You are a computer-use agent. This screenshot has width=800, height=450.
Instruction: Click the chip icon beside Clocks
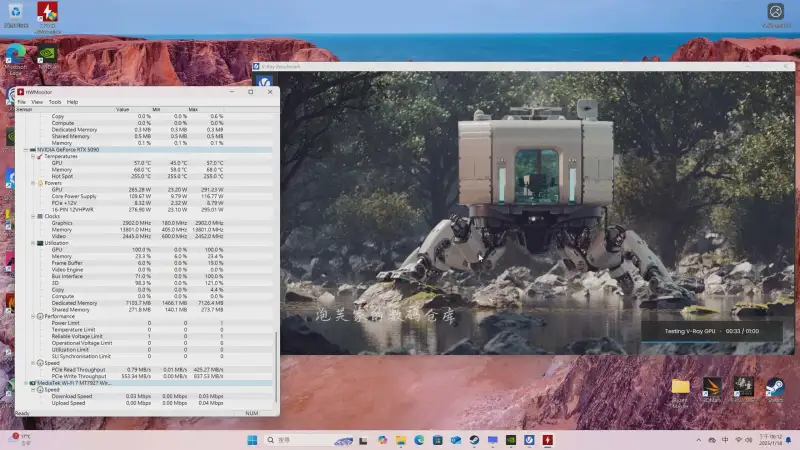tap(40, 216)
